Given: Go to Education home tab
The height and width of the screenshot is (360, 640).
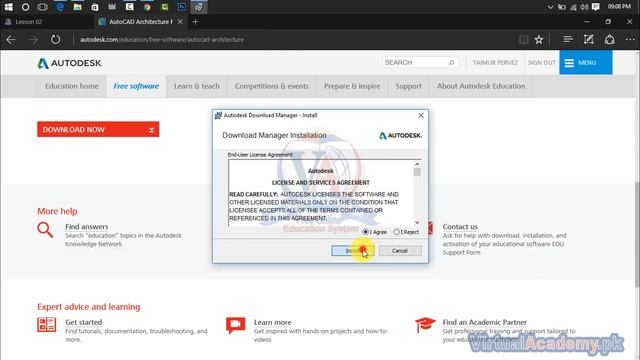Looking at the screenshot, I should point(72,86).
